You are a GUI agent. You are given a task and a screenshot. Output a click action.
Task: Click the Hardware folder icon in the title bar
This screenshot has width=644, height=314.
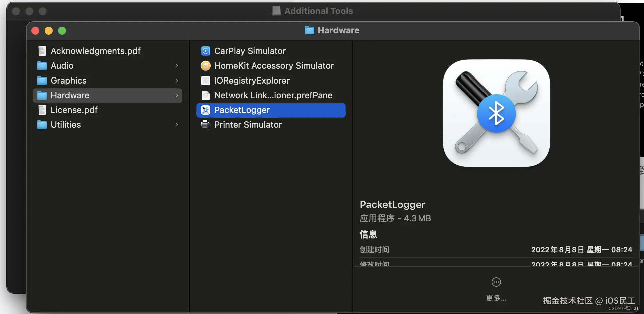(309, 30)
